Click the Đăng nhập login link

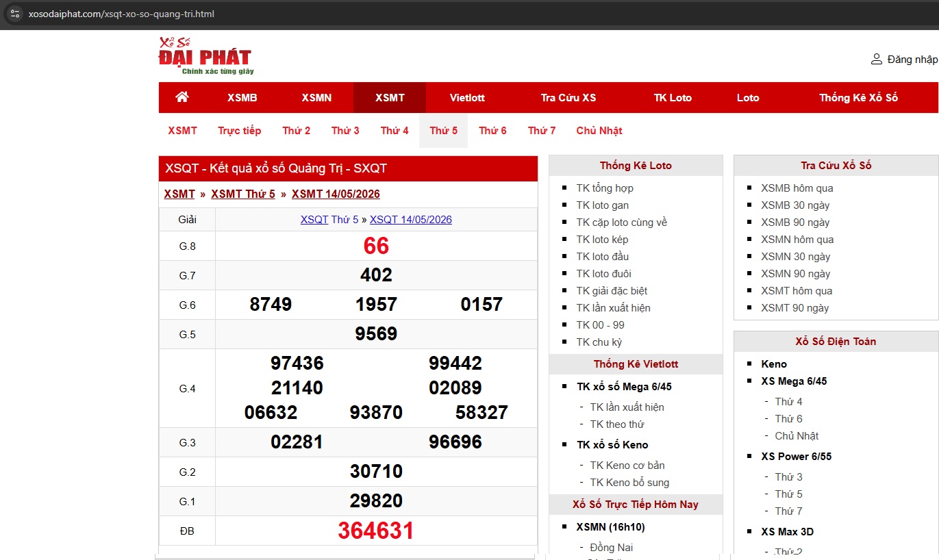coord(912,60)
